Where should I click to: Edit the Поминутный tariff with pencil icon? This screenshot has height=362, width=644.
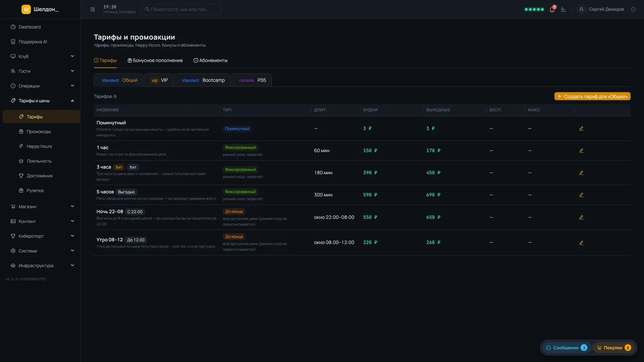[581, 129]
